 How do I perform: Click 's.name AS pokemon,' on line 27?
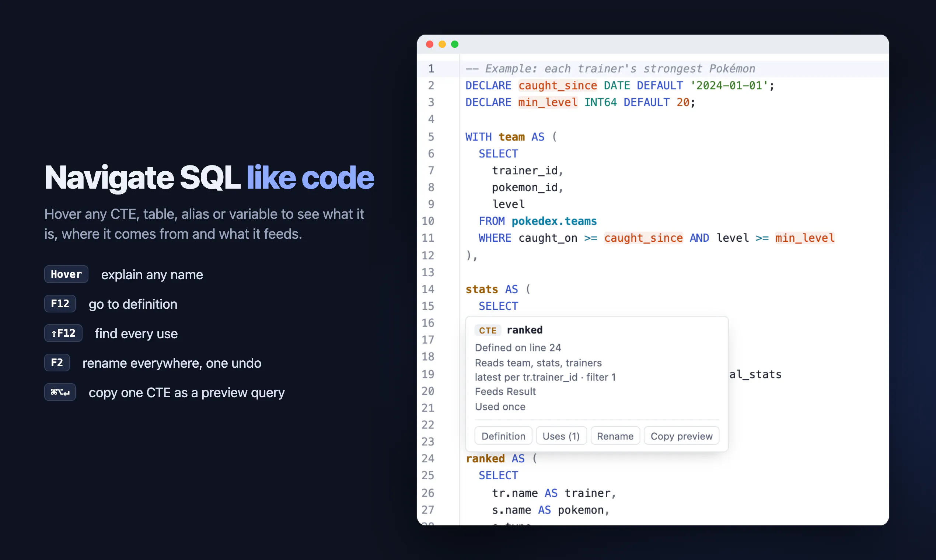pos(551,510)
